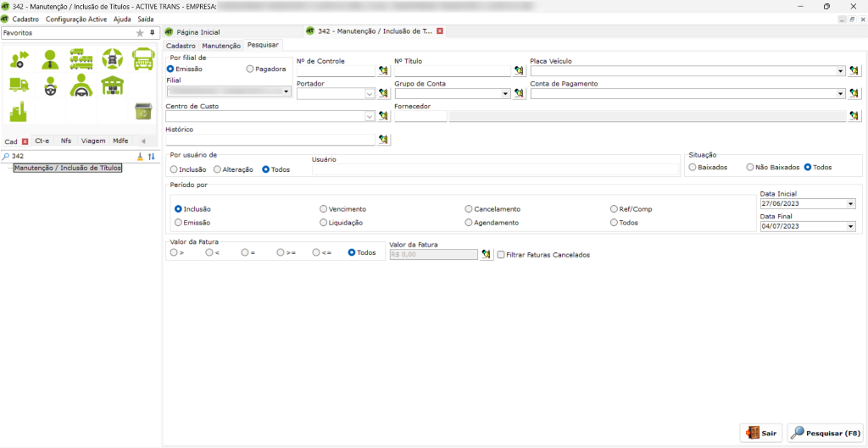Click lookup icon next to Conta de Pagamento
This screenshot has height=448, width=868.
point(855,93)
